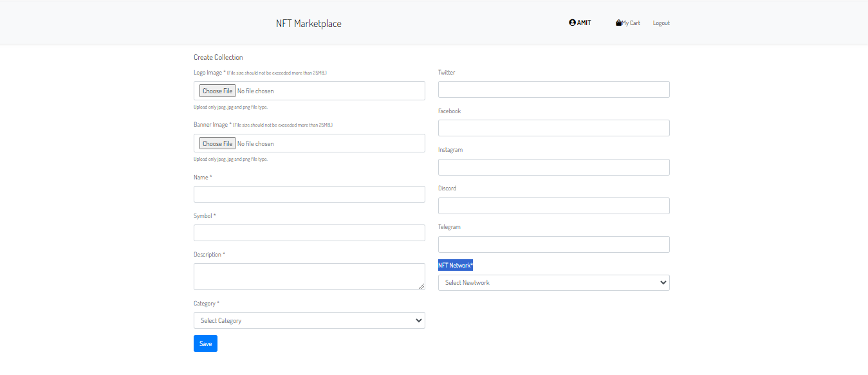Click the Twitter input field
Image resolution: width=868 pixels, height=375 pixels.
click(x=553, y=89)
